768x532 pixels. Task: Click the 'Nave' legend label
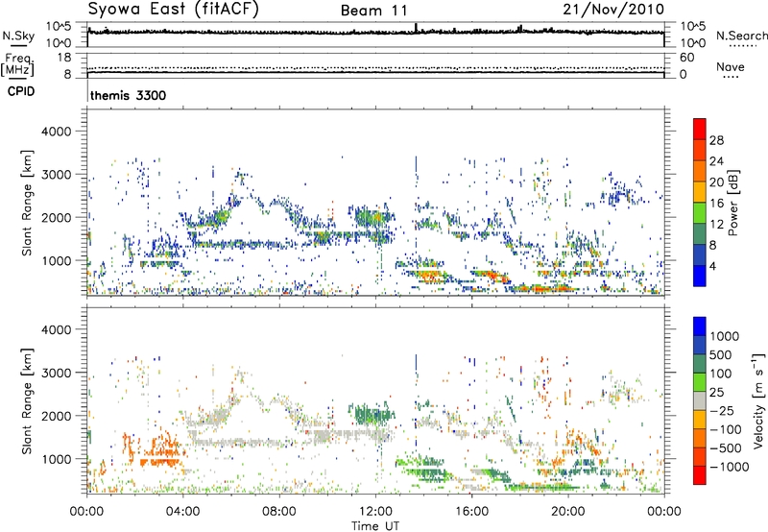point(730,66)
